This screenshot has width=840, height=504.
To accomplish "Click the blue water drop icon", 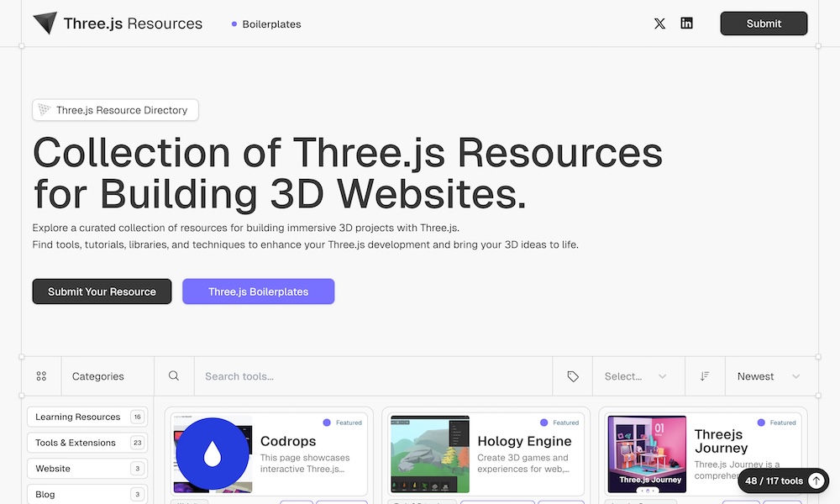I will click(213, 454).
